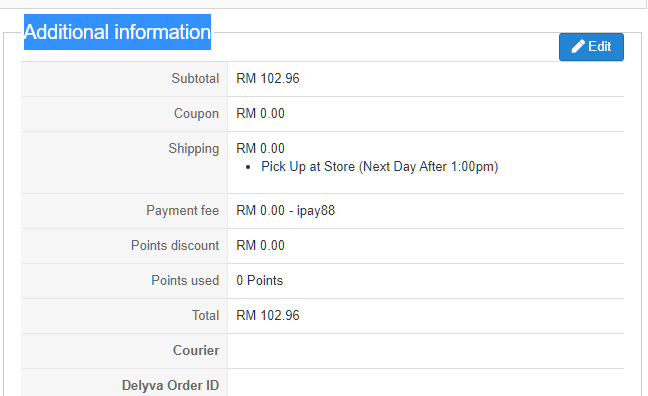
Task: Click the Points discount label
Action: pos(175,246)
